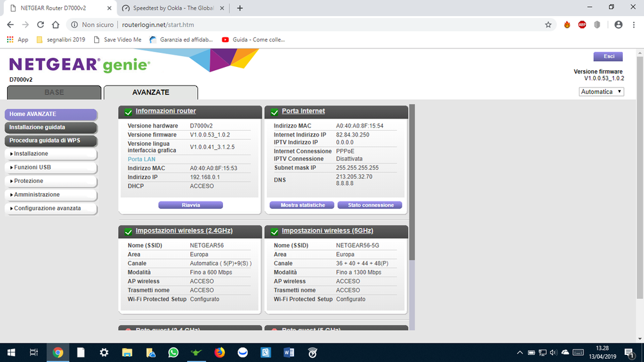The image size is (644, 362).
Task: Click the Stato connessione button
Action: [370, 205]
